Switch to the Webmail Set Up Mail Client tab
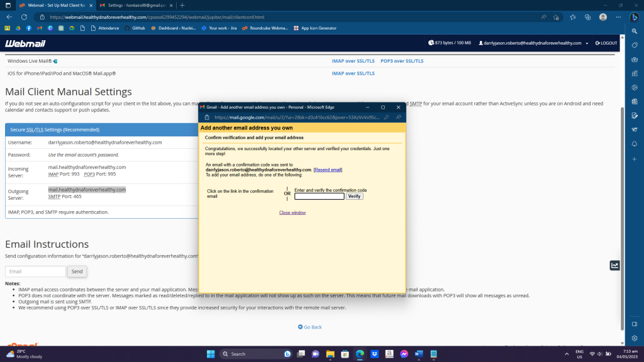 (56, 5)
